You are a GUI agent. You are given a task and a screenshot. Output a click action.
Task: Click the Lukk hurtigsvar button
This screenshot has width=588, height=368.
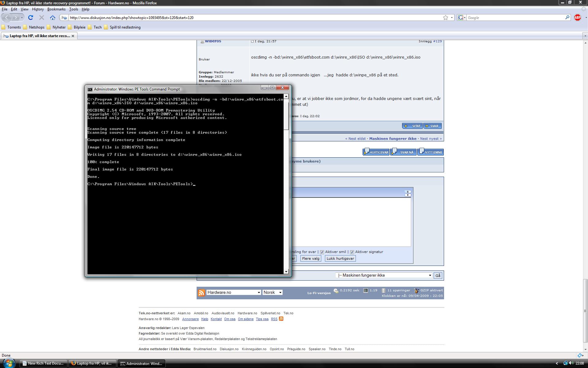340,259
